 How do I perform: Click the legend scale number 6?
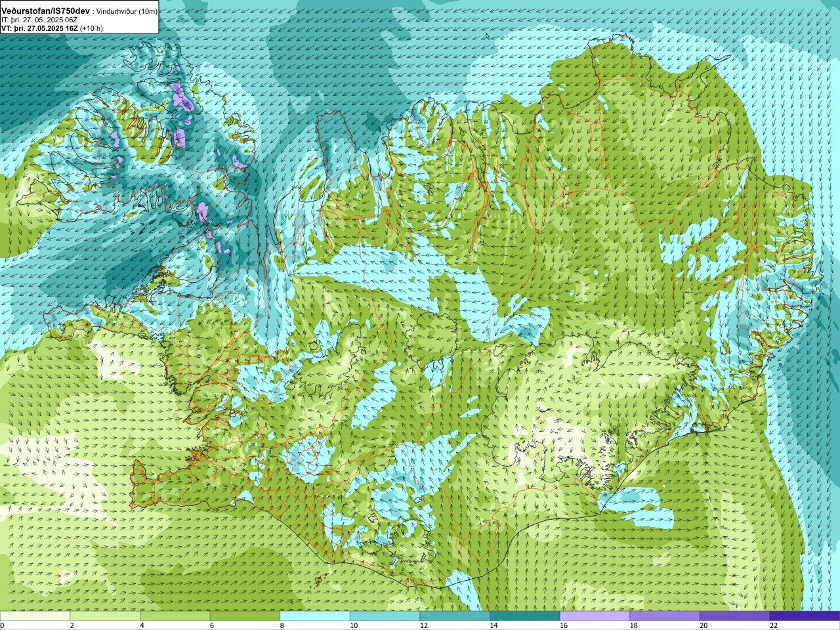(211, 625)
